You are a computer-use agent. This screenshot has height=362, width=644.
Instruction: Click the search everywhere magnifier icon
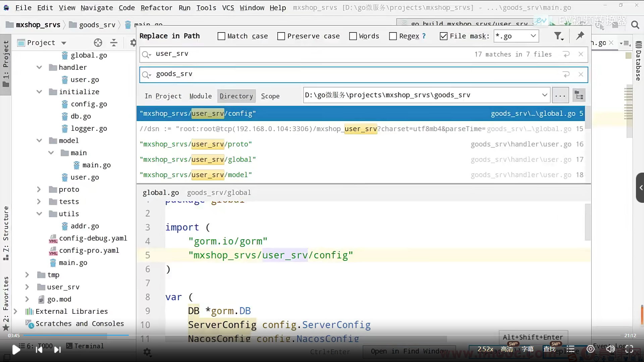coord(635,25)
